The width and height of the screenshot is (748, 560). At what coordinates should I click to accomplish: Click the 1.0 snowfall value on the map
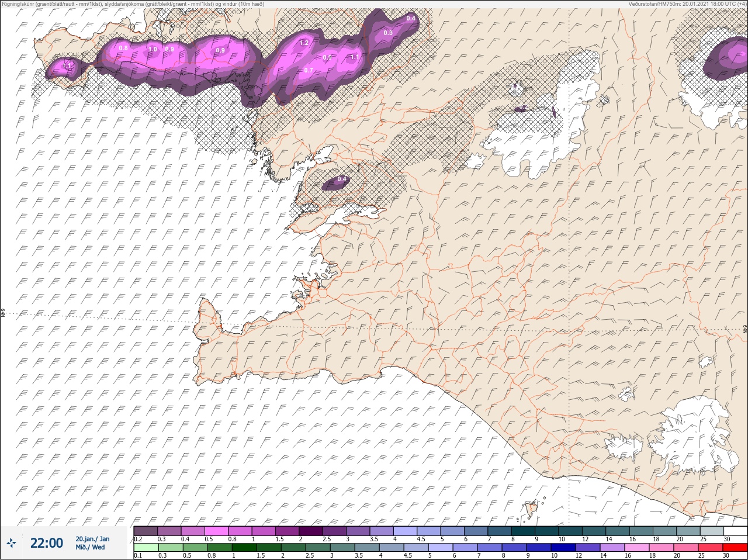click(153, 49)
